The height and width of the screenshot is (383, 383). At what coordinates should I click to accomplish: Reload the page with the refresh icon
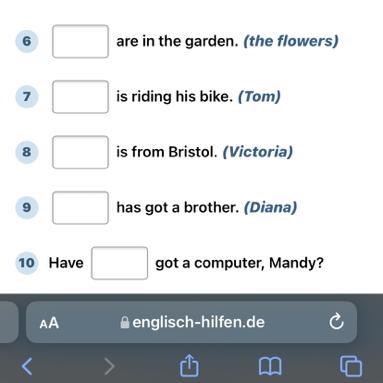pyautogui.click(x=336, y=322)
